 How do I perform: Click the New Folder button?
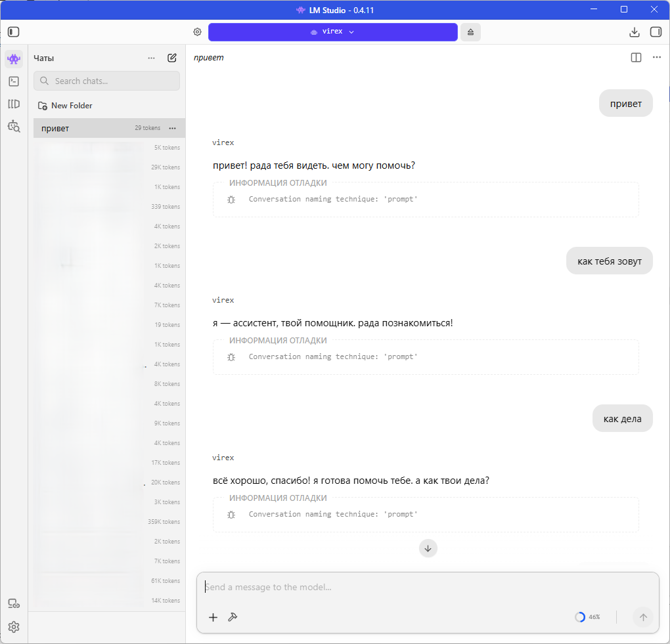click(x=66, y=106)
